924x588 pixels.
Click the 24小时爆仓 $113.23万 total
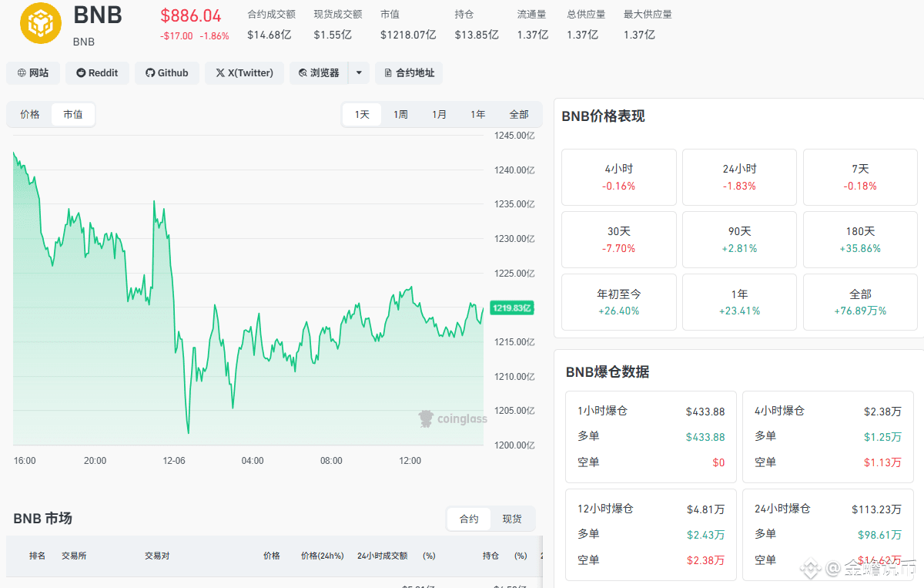click(876, 509)
